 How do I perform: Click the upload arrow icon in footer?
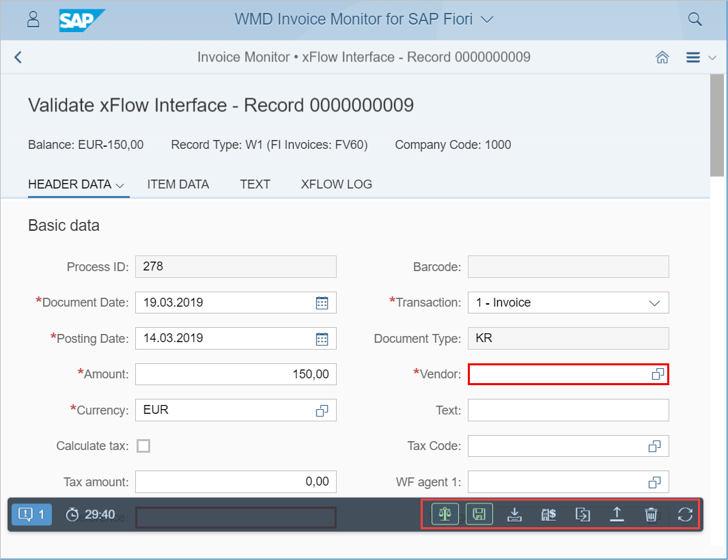[x=617, y=514]
